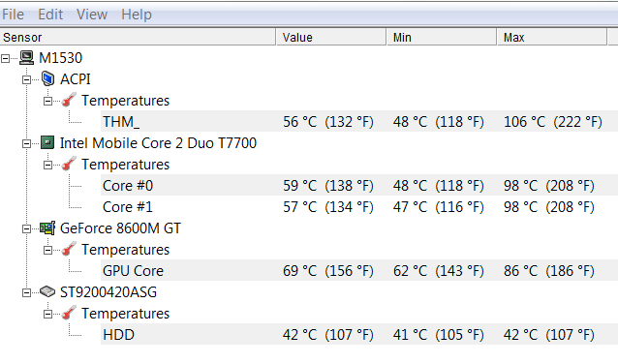The width and height of the screenshot is (618, 364).
Task: Select the Core #0 sensor row
Action: tap(359, 186)
